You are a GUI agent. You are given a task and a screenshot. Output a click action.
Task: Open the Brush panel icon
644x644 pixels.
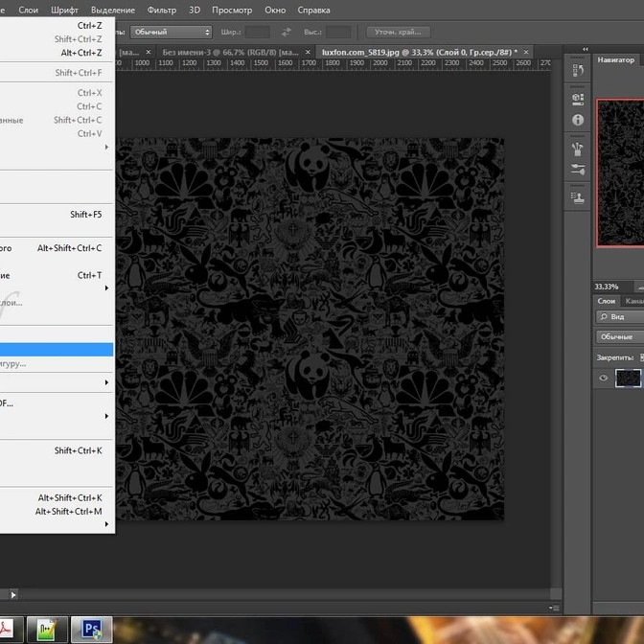coord(578,170)
